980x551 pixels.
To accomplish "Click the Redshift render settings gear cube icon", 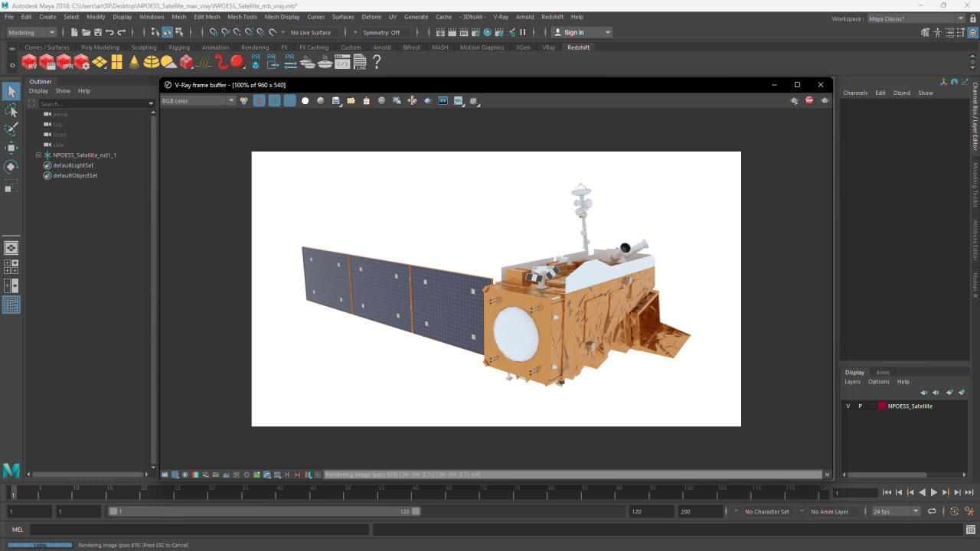I will [82, 62].
